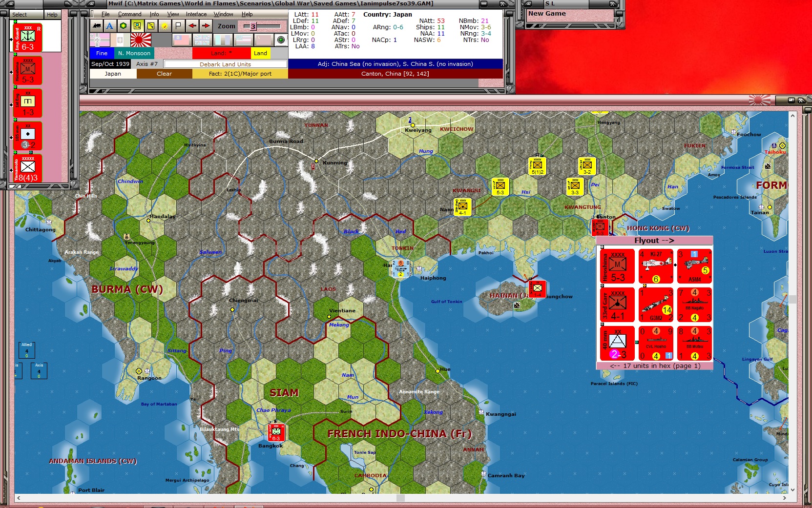
Task: Toggle the second yellow unit counter button
Action: coord(151,26)
